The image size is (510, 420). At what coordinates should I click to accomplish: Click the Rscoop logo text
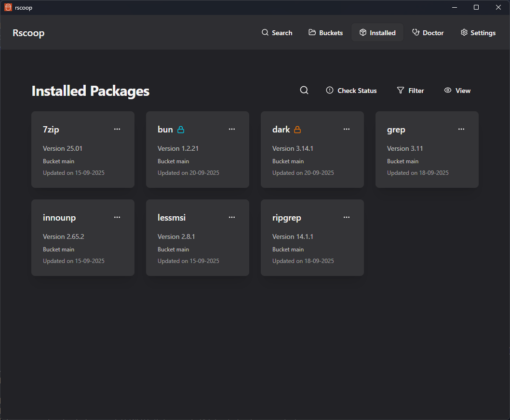[28, 33]
